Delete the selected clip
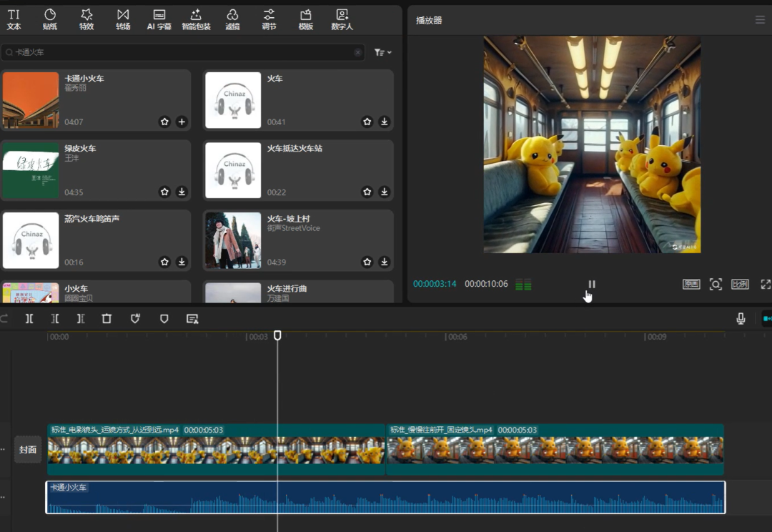Viewport: 772px width, 532px height. (x=107, y=319)
